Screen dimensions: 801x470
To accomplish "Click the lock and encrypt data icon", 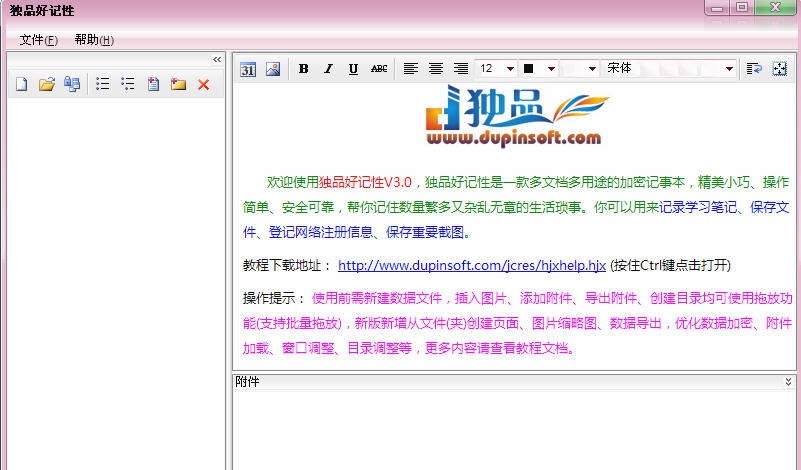I will (72, 84).
